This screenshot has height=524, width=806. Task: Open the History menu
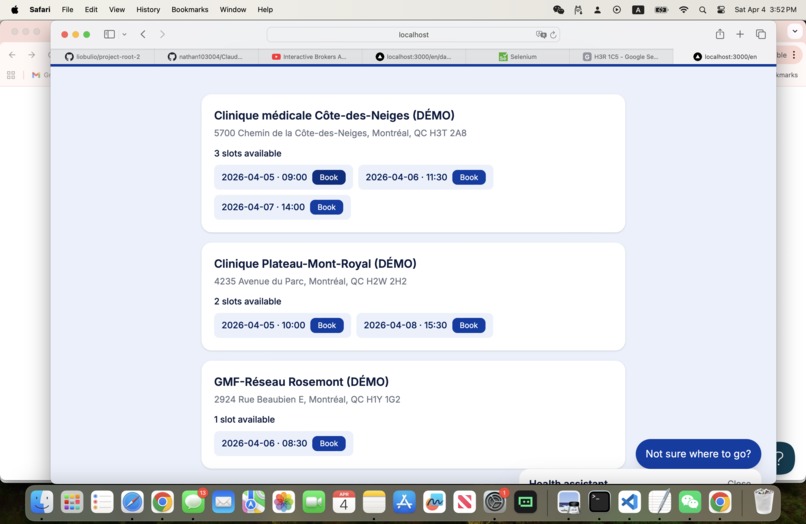click(x=148, y=9)
